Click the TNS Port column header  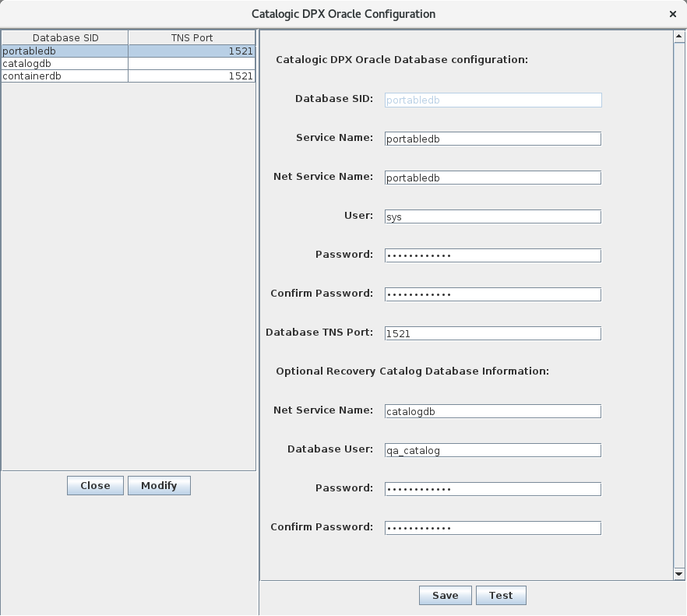tap(192, 37)
